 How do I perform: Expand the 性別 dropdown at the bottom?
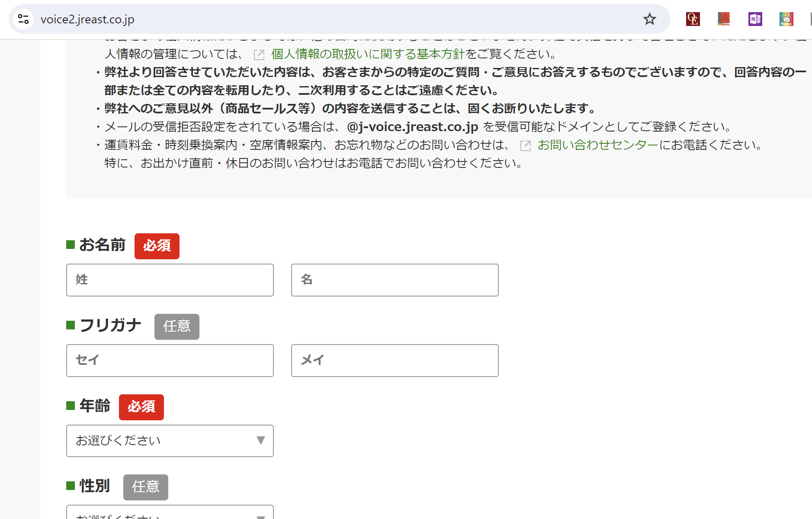pyautogui.click(x=170, y=513)
